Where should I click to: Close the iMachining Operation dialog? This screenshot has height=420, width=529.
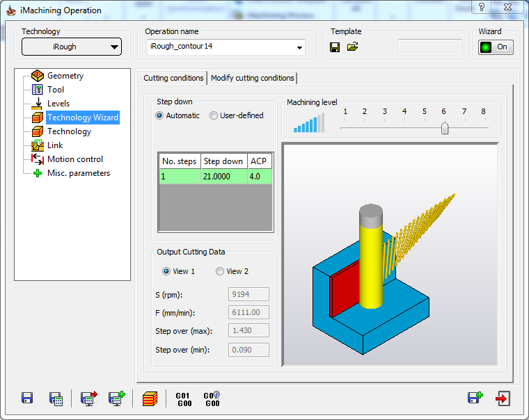508,7
